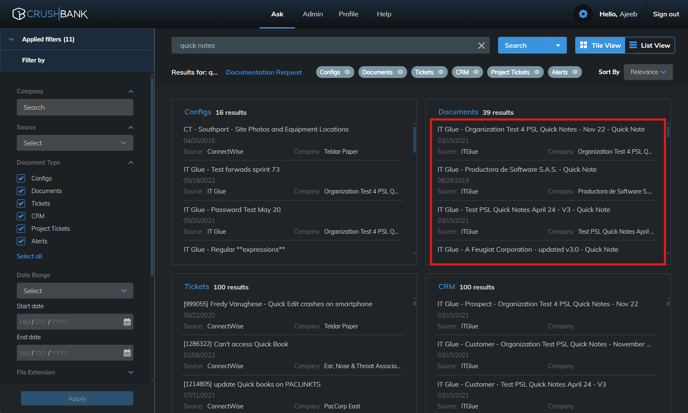This screenshot has width=688, height=413.
Task: Click the Documents panel scrollbar
Action: click(x=668, y=131)
